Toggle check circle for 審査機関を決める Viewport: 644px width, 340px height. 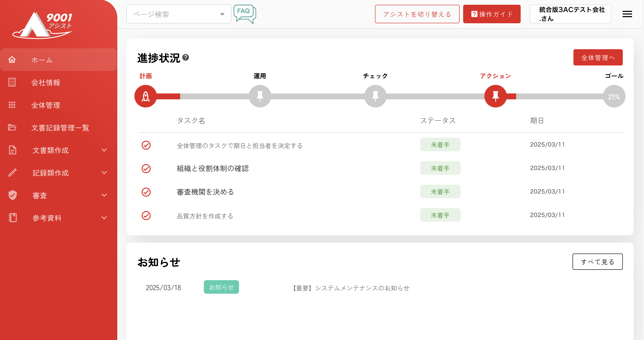point(146,192)
